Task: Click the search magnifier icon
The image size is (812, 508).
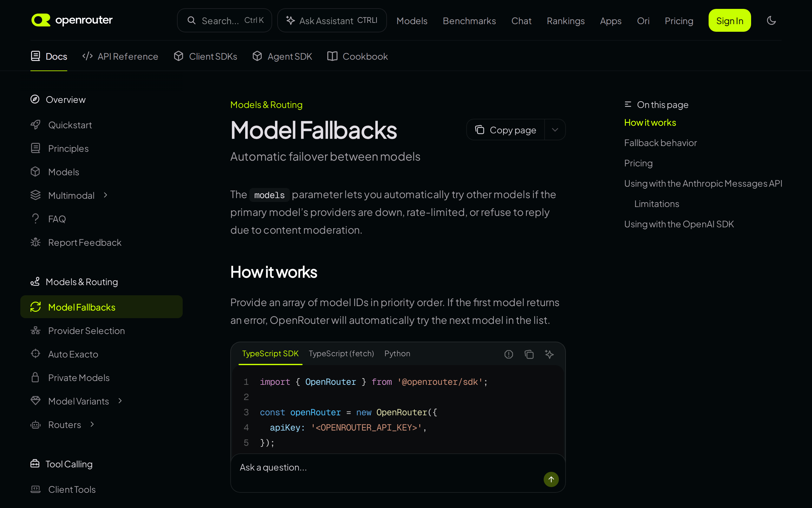Action: (191, 21)
